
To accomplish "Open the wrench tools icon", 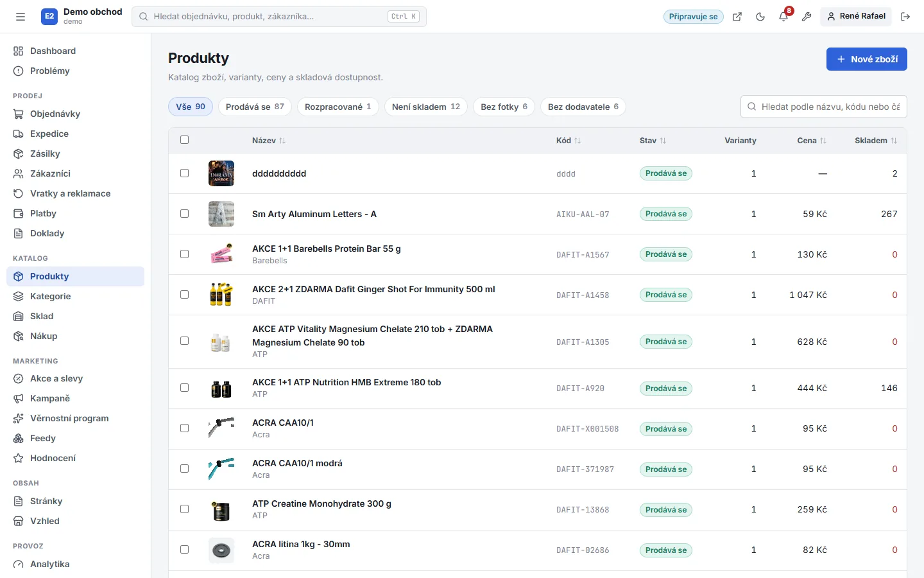I will point(807,17).
